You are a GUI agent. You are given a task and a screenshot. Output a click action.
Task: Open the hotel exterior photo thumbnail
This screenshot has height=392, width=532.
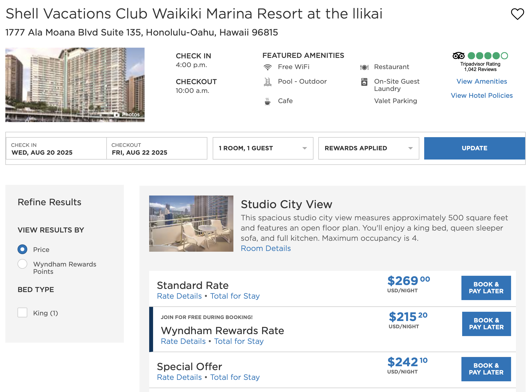[75, 85]
